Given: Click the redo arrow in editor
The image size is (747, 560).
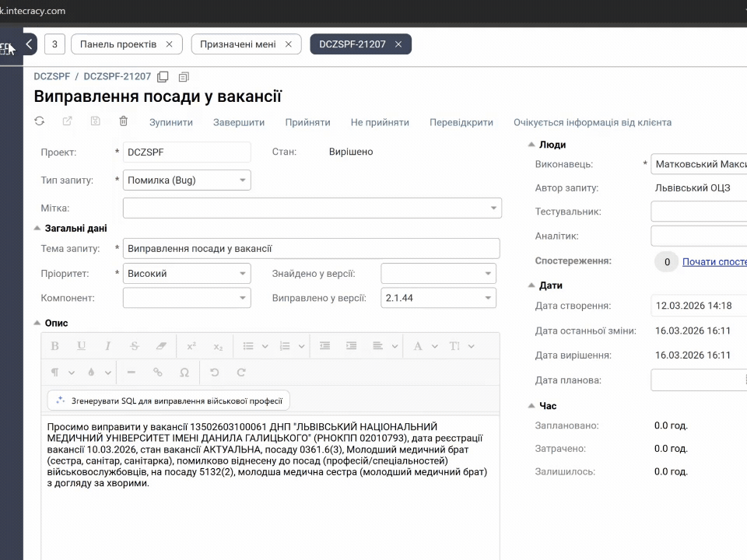Looking at the screenshot, I should click(x=241, y=373).
